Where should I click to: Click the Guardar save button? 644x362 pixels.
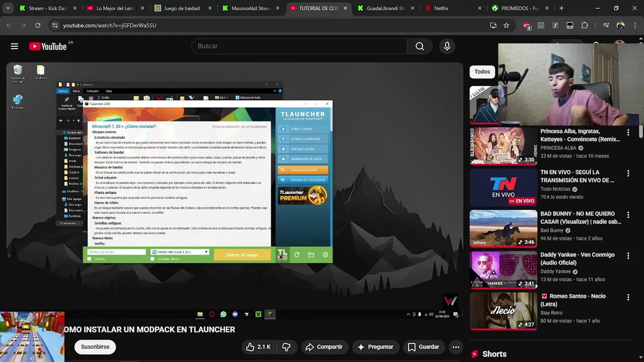424,347
